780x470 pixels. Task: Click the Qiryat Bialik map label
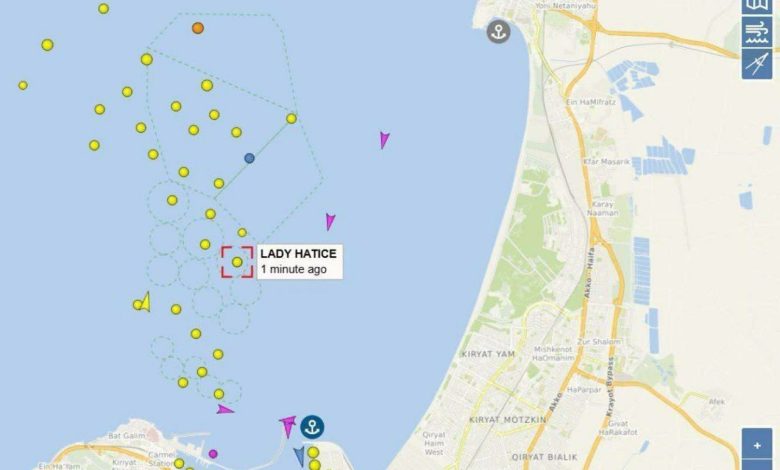coord(545,457)
